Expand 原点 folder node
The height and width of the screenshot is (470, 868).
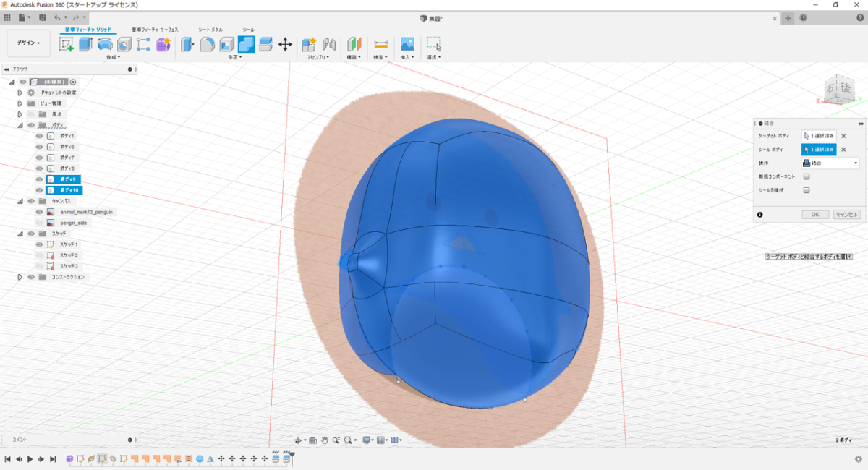pyautogui.click(x=20, y=114)
